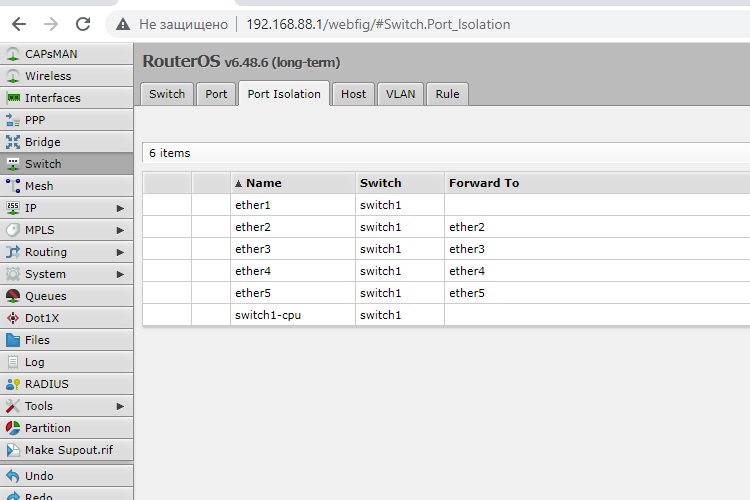This screenshot has width=750, height=500.
Task: Click Forward To value ether2
Action: [x=467, y=227]
